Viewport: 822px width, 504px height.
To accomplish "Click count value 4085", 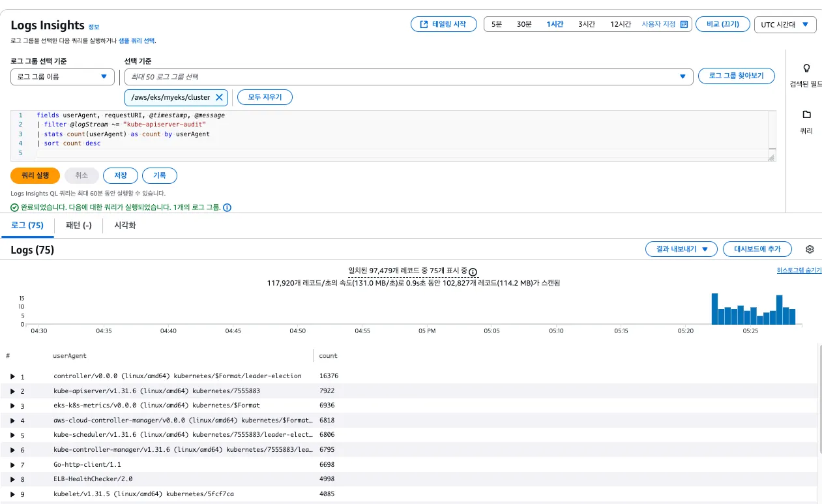I will (327, 494).
